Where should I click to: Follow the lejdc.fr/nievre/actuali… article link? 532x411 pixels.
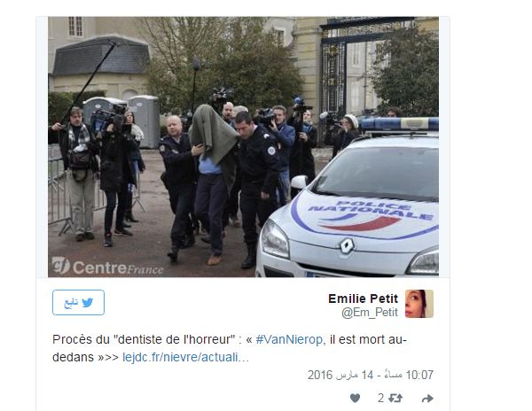click(185, 357)
